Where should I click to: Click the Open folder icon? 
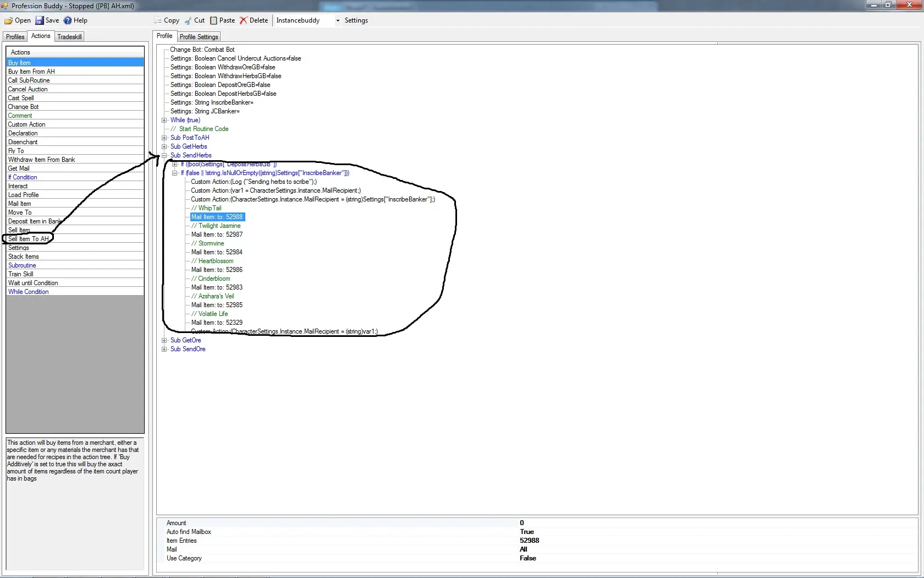click(x=9, y=20)
